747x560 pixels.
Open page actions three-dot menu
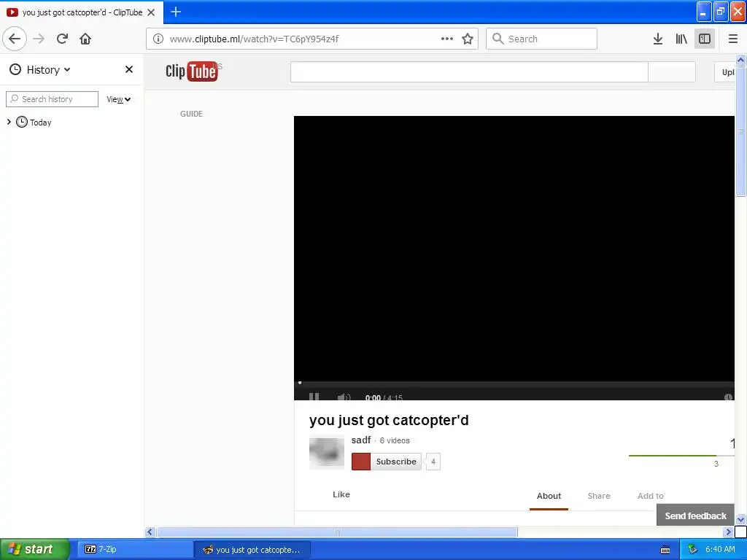coord(447,39)
